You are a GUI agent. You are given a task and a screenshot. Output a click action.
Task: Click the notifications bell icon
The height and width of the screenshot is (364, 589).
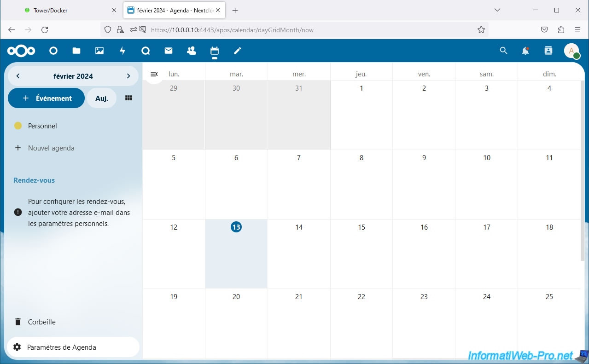[x=525, y=51]
